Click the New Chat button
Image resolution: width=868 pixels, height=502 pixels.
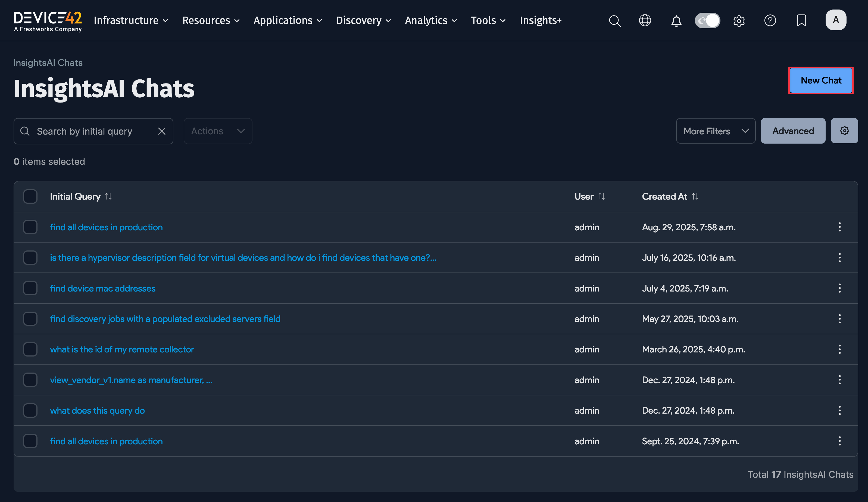click(x=821, y=80)
